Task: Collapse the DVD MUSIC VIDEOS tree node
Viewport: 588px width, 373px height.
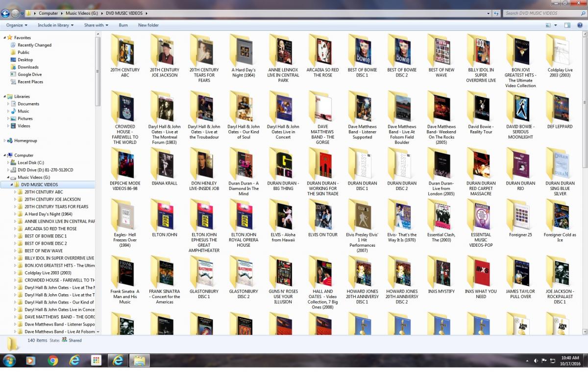Action: [12, 185]
